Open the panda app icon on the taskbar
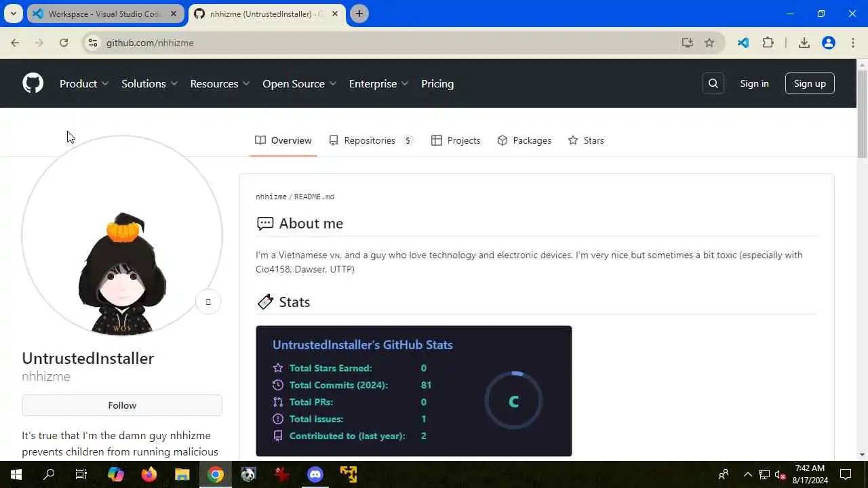Image resolution: width=868 pixels, height=488 pixels. point(249,474)
